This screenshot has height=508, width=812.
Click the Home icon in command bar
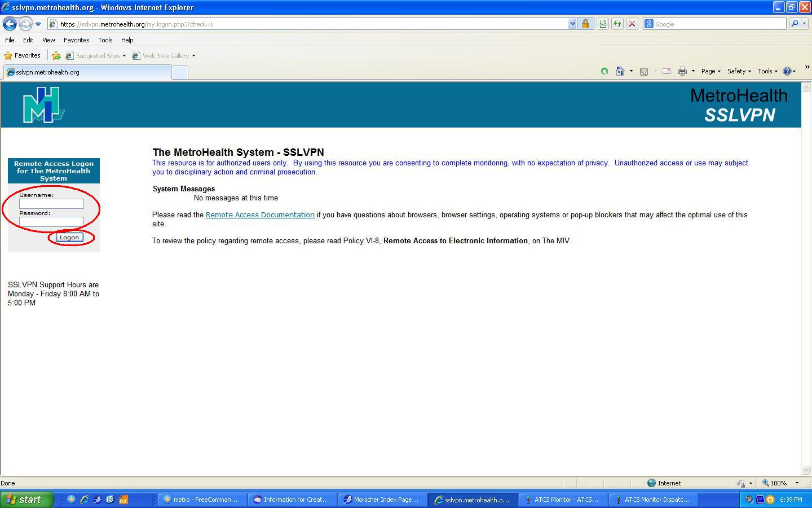click(x=620, y=71)
